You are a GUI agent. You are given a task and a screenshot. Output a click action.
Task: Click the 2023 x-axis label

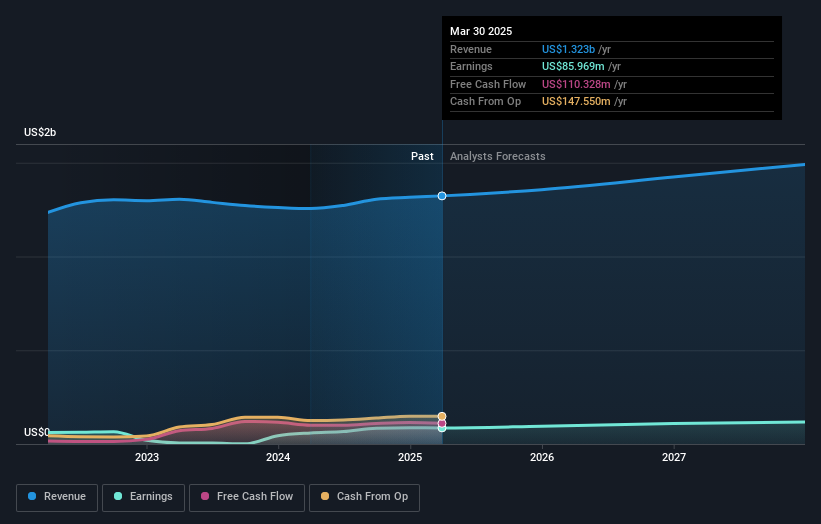(x=147, y=457)
